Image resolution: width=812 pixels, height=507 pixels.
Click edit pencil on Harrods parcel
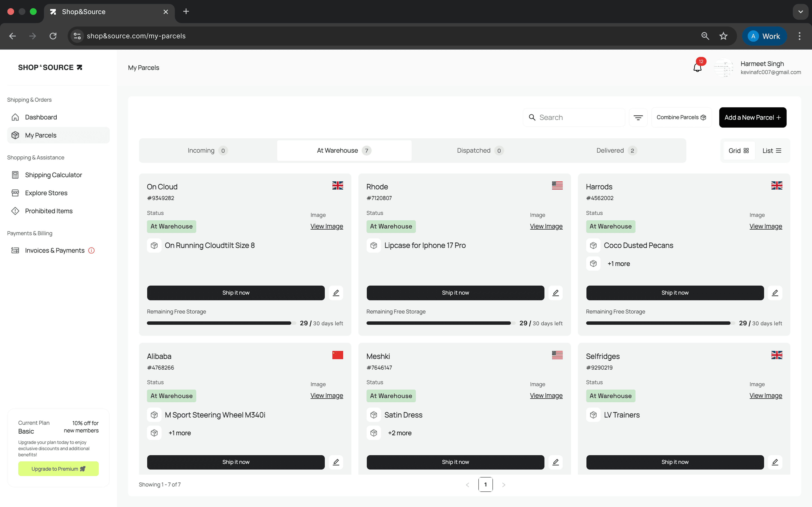[x=775, y=293]
